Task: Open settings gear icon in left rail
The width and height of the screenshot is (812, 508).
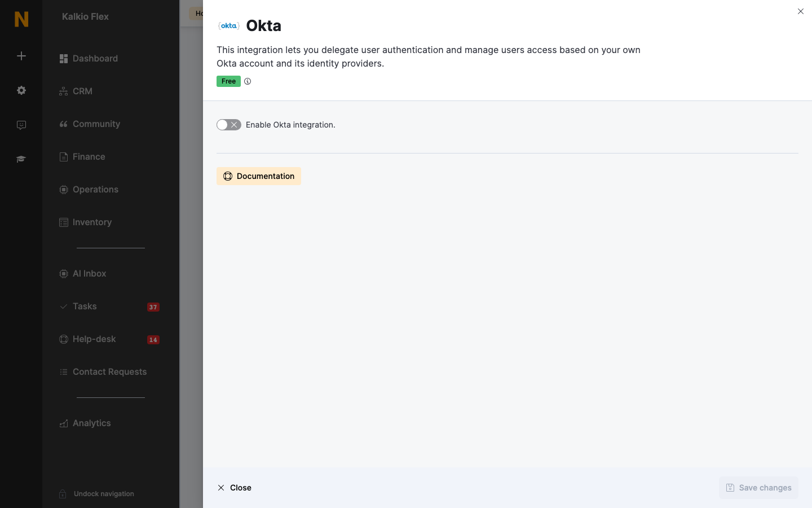Action: point(21,90)
